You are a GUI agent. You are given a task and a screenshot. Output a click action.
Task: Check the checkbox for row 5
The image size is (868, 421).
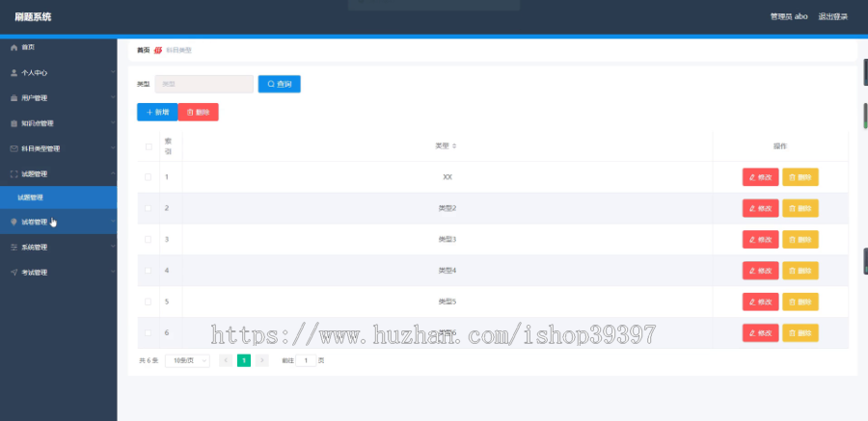[149, 302]
